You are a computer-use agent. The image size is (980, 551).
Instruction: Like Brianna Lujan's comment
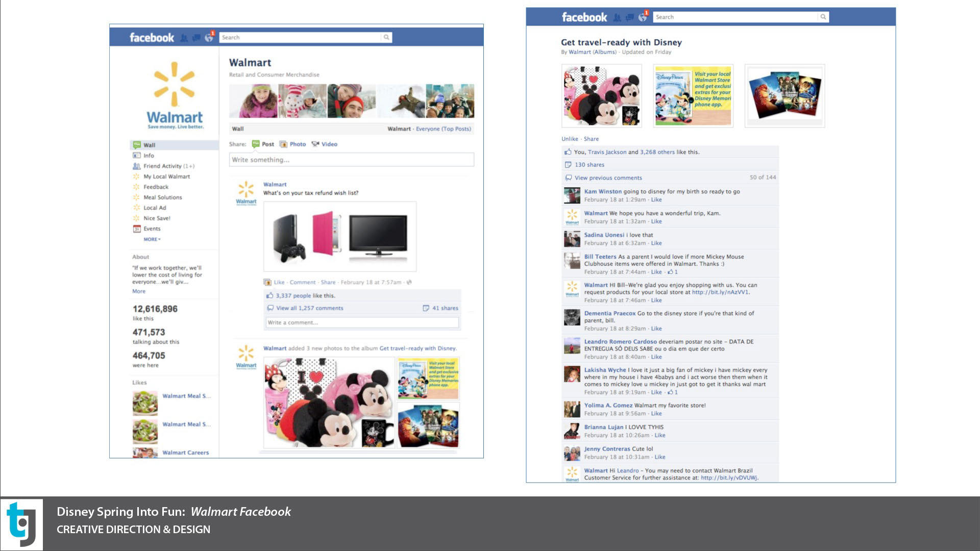660,435
